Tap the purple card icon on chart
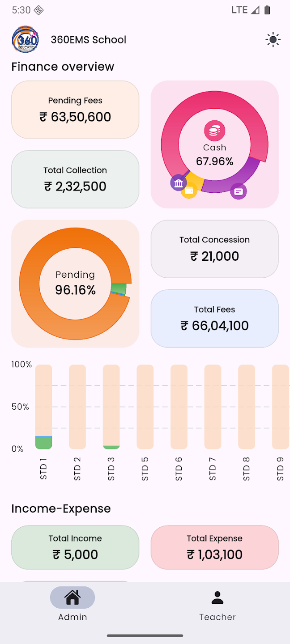 coord(239,191)
